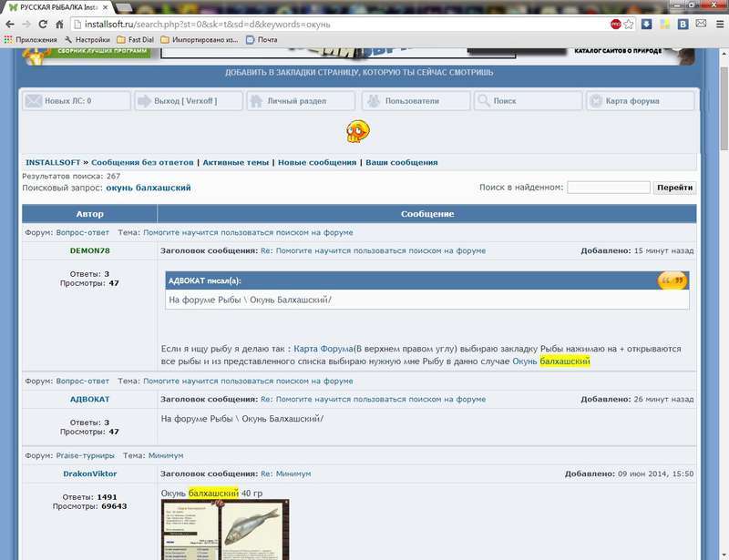Open Сообщения без ответов link
Screen dimensions: 729x560
(x=142, y=163)
